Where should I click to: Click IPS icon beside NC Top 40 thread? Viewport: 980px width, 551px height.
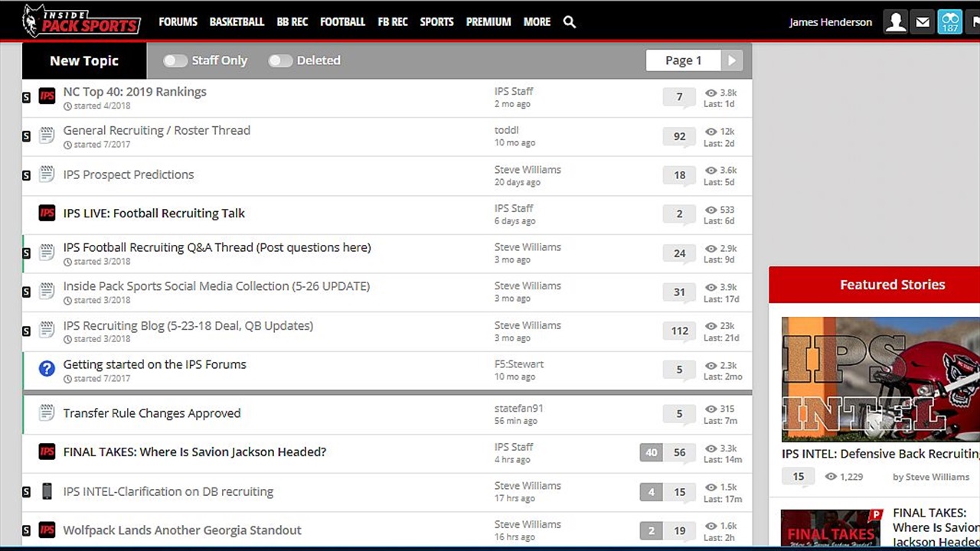[47, 96]
